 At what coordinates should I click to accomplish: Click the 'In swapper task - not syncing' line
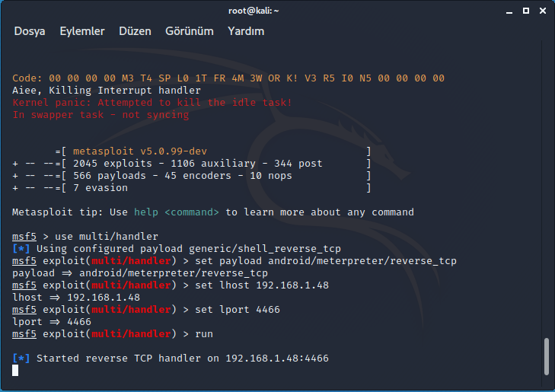pyautogui.click(x=100, y=115)
